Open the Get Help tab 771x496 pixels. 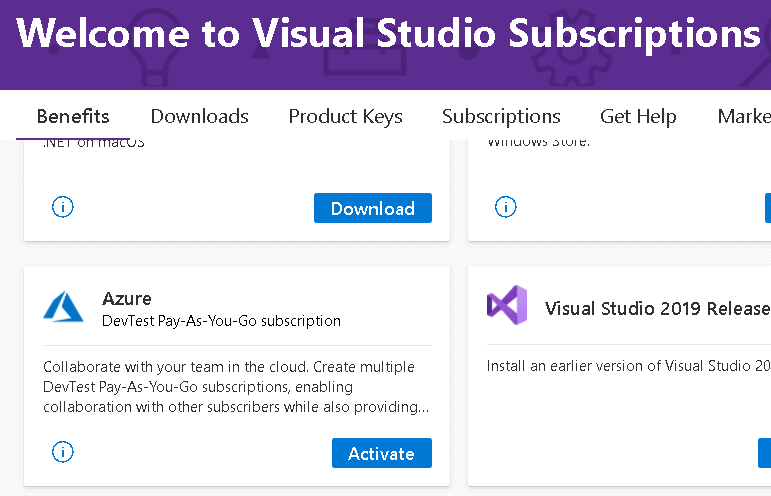click(638, 117)
